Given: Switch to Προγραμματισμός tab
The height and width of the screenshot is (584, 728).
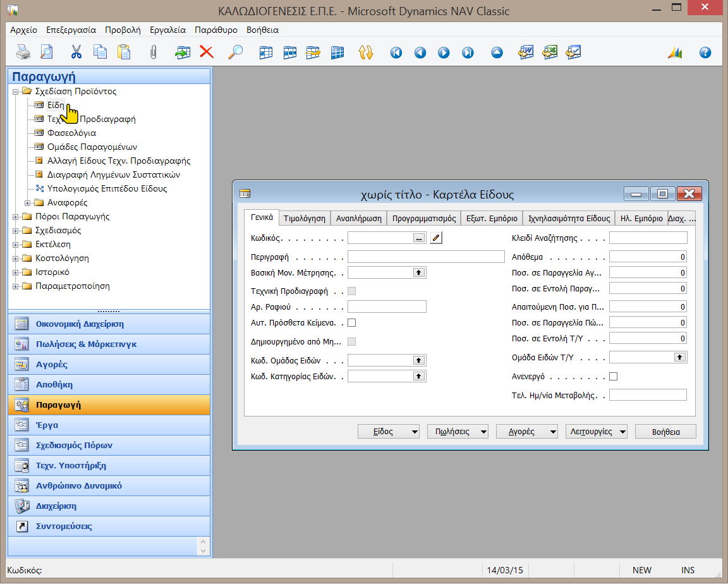Looking at the screenshot, I should pos(424,218).
